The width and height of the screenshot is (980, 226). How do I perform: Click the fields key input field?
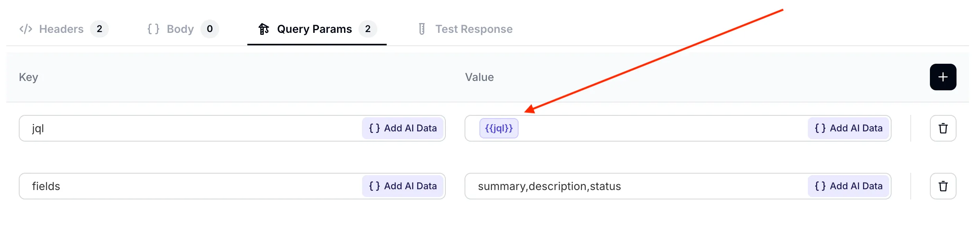click(188, 186)
